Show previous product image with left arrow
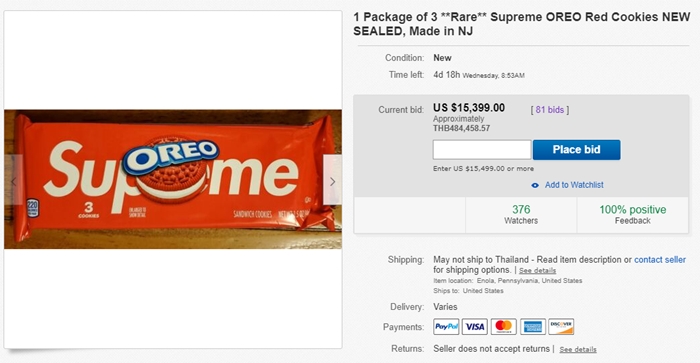Viewport: 700px width, 363px height. (x=13, y=181)
